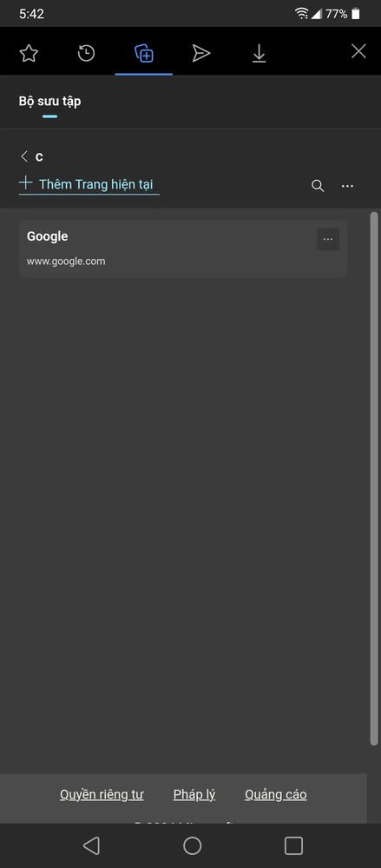Open Quyền riêng tư link
Image resolution: width=381 pixels, height=868 pixels.
point(102,795)
